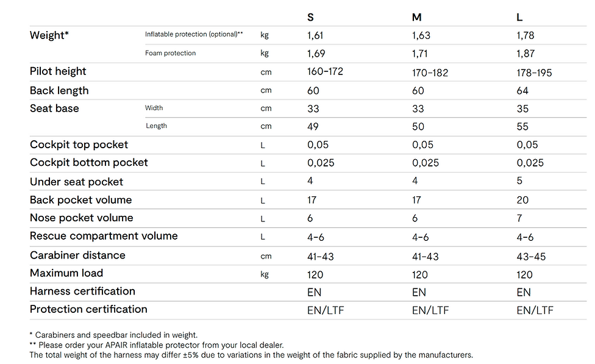
Task: Click the Cockpit top pocket label
Action: (79, 145)
